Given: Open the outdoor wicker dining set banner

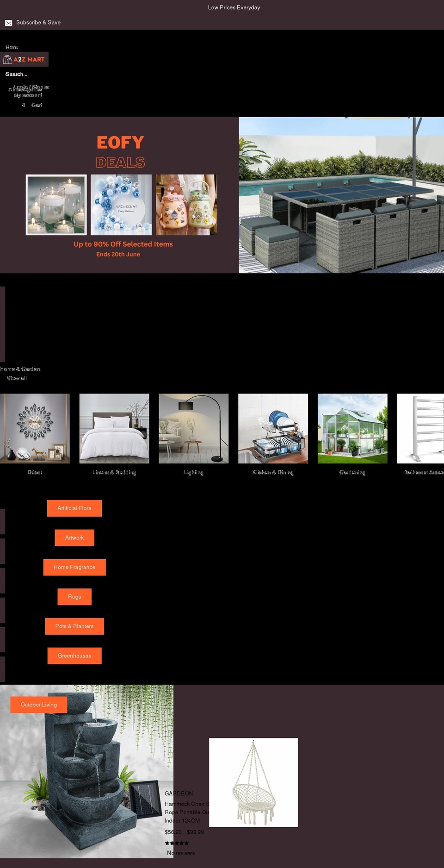Looking at the screenshot, I should coord(341,195).
